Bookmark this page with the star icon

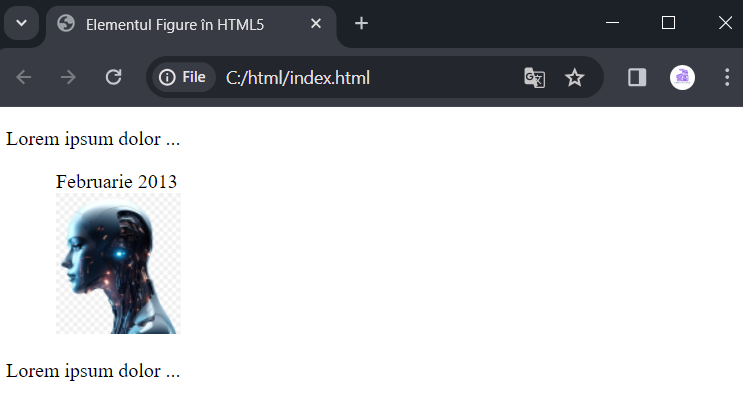tap(574, 78)
